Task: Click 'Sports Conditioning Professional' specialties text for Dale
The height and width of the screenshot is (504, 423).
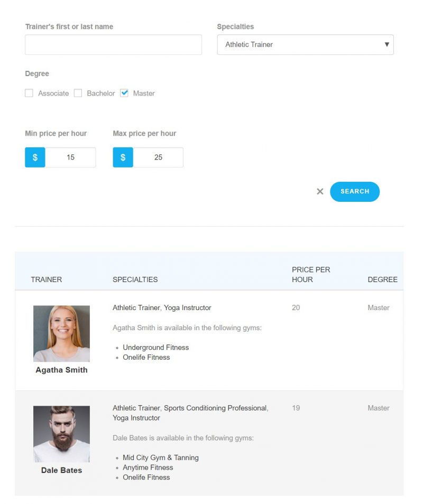Action: tap(216, 408)
